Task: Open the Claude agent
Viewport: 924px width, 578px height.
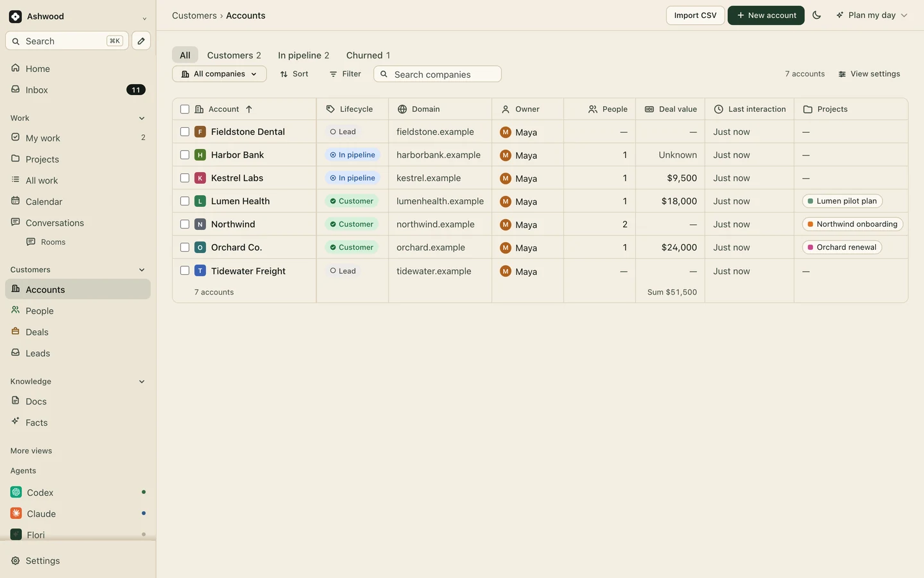Action: 78,514
